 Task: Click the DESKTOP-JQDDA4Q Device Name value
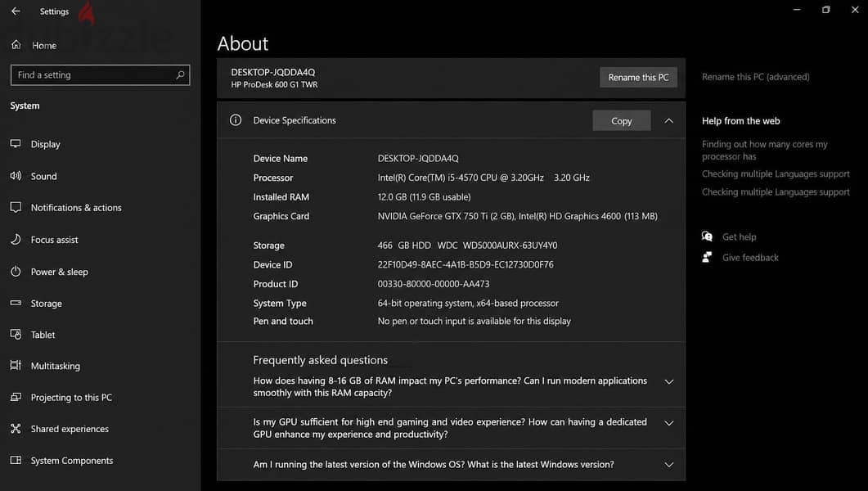click(418, 158)
